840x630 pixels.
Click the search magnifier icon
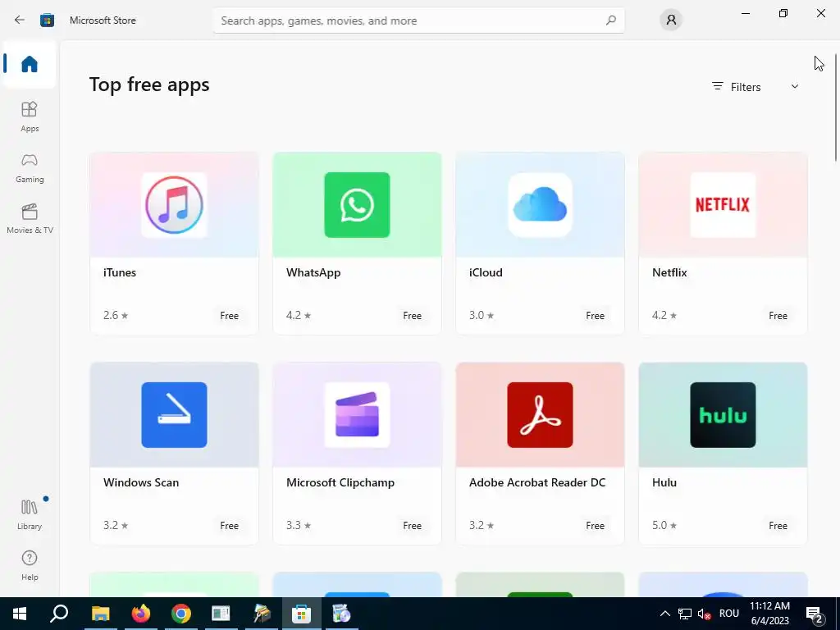tap(610, 21)
